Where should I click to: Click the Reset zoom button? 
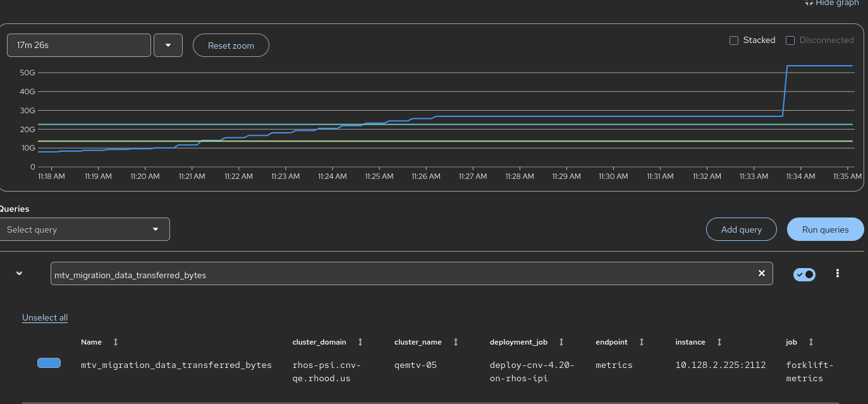(231, 46)
